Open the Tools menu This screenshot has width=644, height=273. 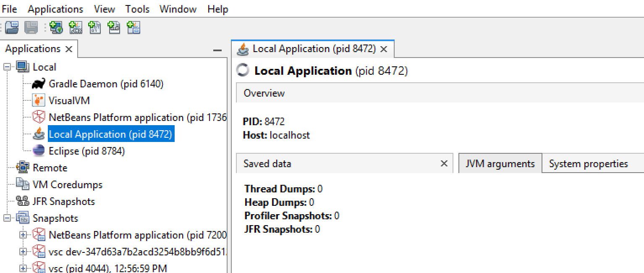[x=137, y=9]
